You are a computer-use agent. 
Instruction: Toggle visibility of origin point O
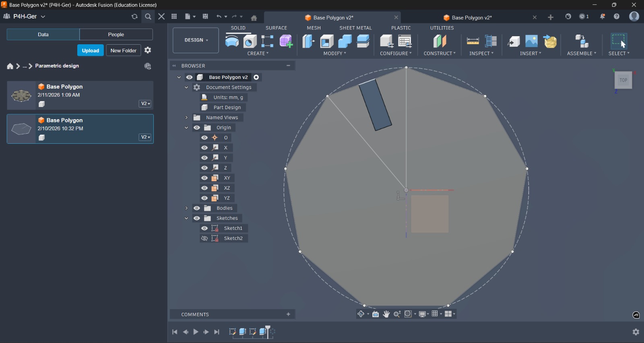pyautogui.click(x=204, y=138)
